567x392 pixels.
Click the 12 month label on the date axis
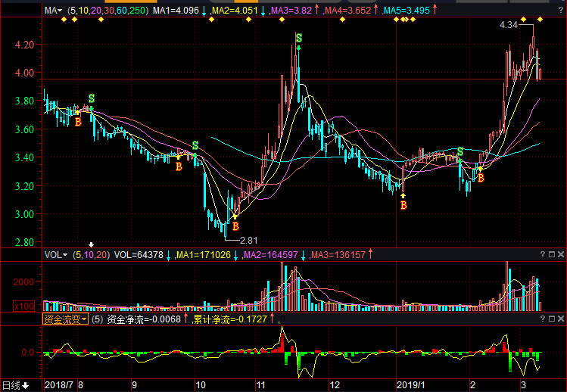tap(335, 385)
